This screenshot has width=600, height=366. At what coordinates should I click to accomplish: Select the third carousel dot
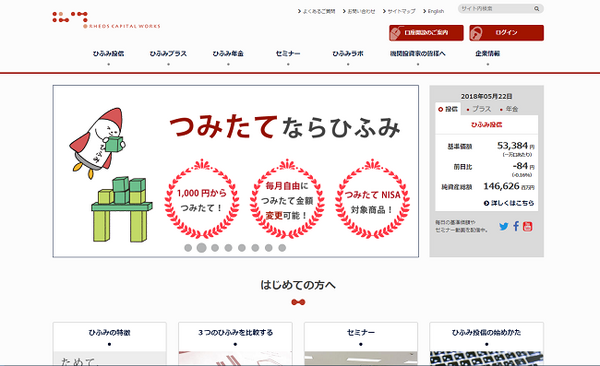pyautogui.click(x=215, y=248)
